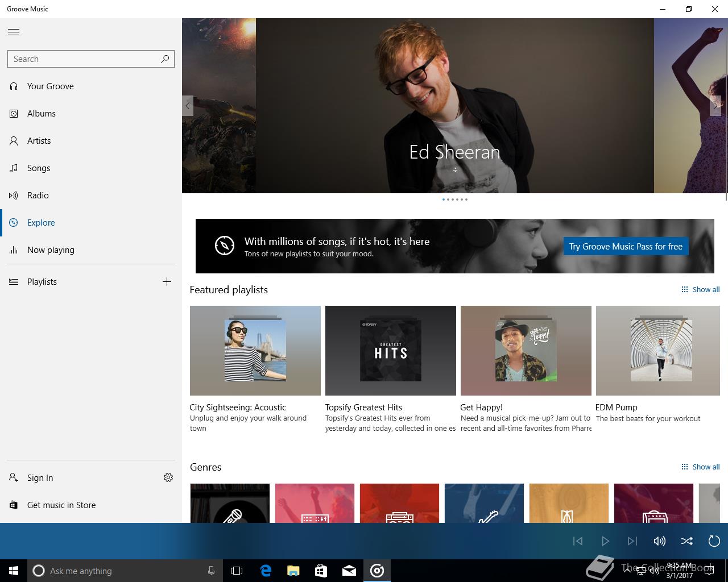Image resolution: width=728 pixels, height=582 pixels.
Task: Click the EDM Pump title text
Action: point(617,408)
